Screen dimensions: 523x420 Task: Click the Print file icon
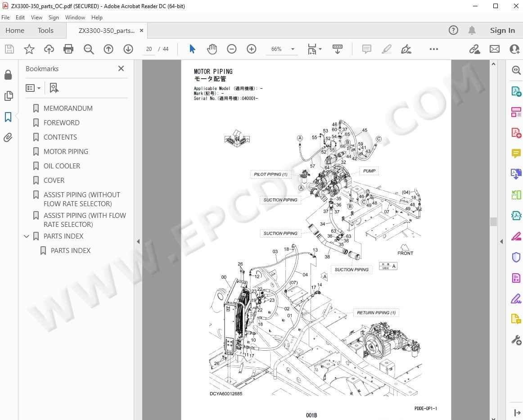(x=68, y=49)
